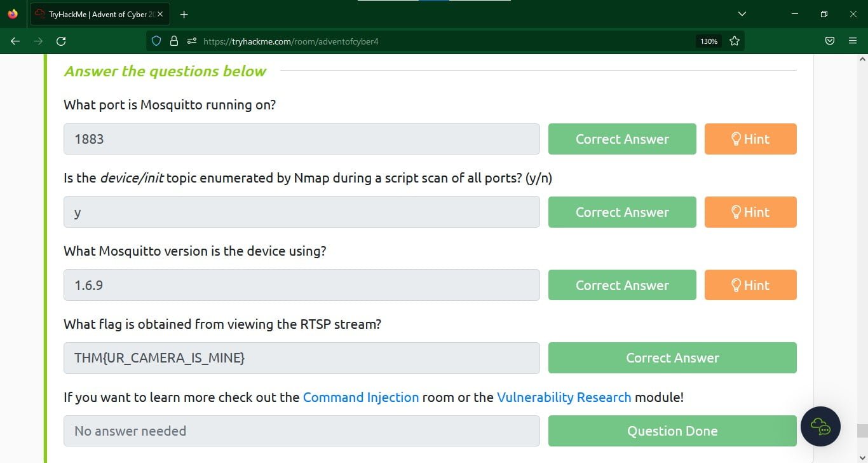Bookmark this page with star icon

[x=735, y=41]
